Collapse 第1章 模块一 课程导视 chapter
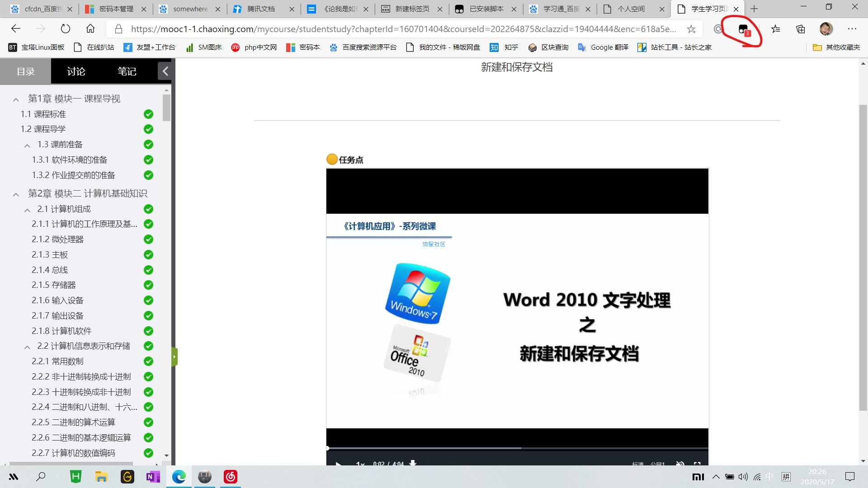Viewport: 868px width, 488px height. click(16, 99)
